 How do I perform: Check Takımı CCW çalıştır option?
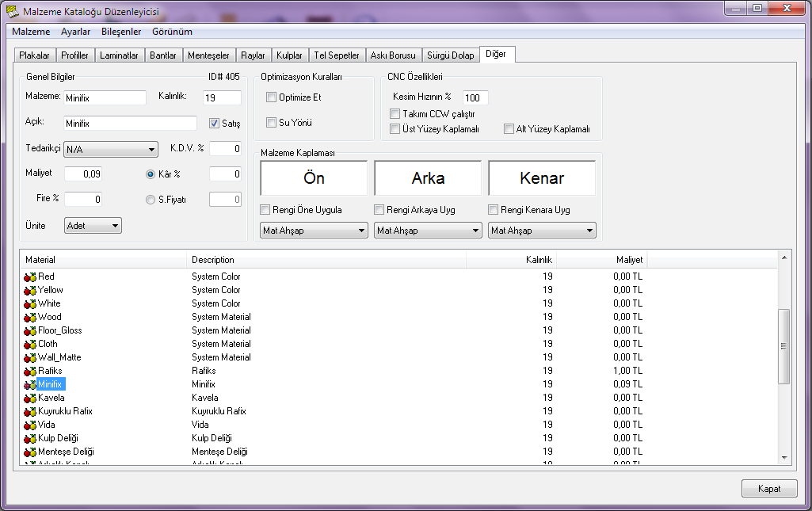pos(395,113)
